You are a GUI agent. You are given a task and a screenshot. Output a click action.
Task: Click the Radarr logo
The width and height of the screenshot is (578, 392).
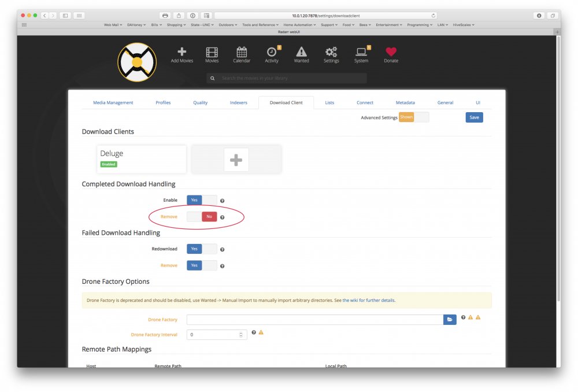137,62
